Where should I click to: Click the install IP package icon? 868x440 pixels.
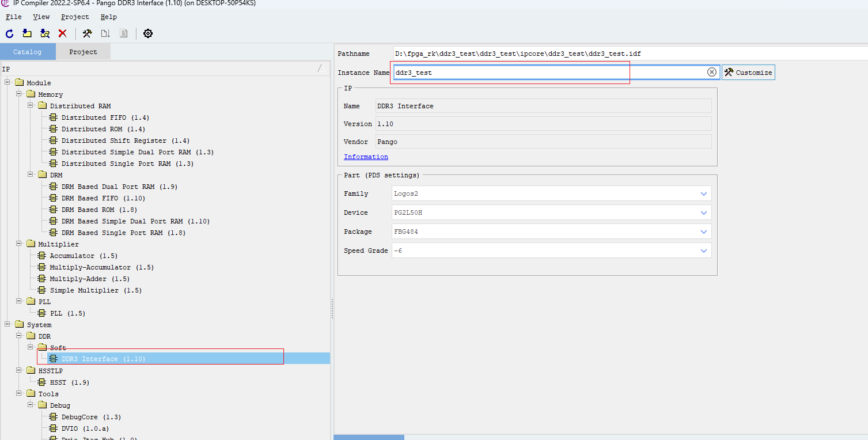pos(26,33)
